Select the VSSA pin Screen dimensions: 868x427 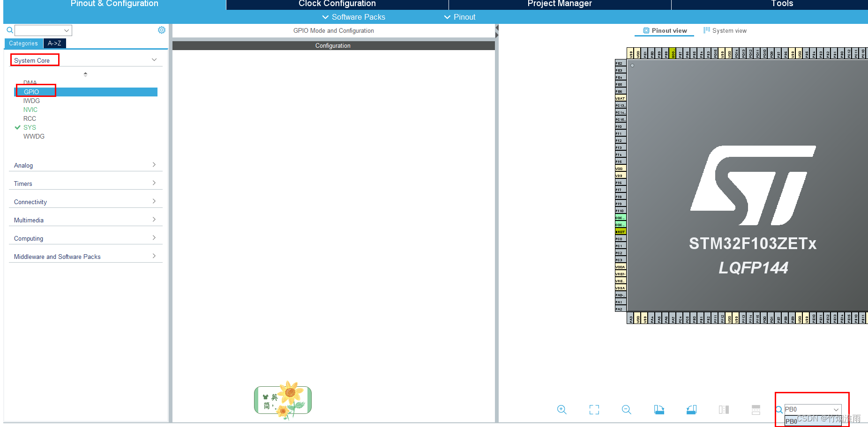coord(620,267)
